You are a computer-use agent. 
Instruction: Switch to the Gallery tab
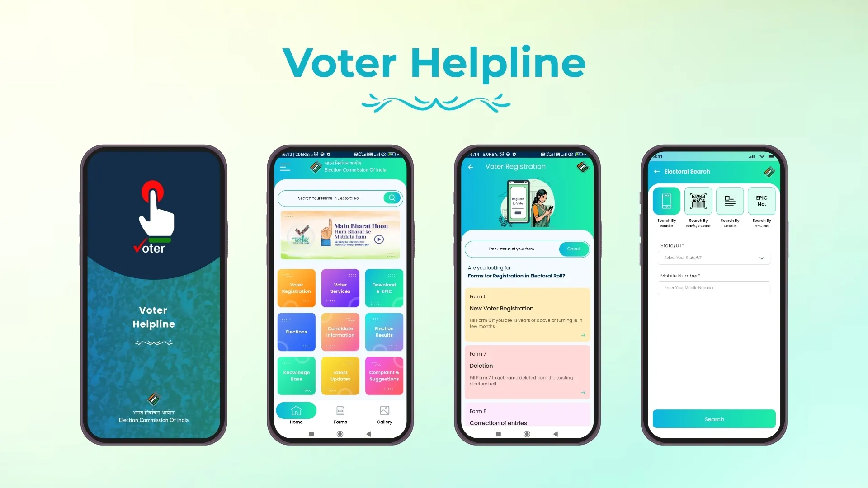pyautogui.click(x=384, y=414)
